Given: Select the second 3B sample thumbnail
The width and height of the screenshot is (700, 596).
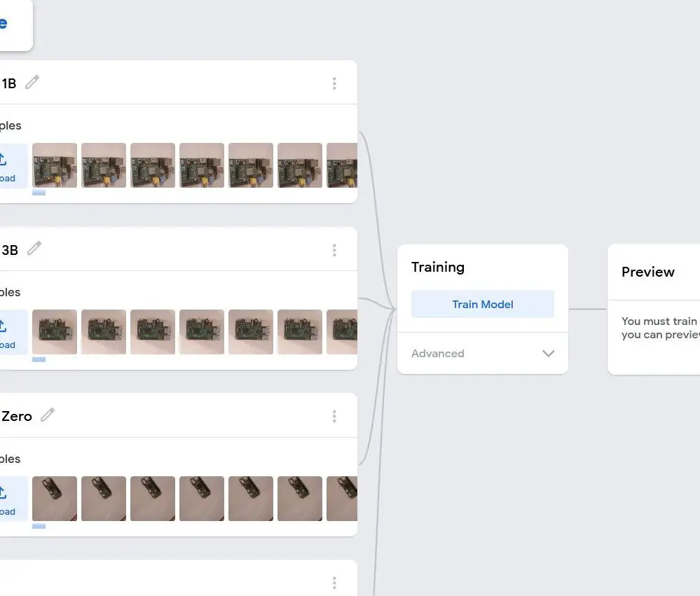Looking at the screenshot, I should 104,333.
